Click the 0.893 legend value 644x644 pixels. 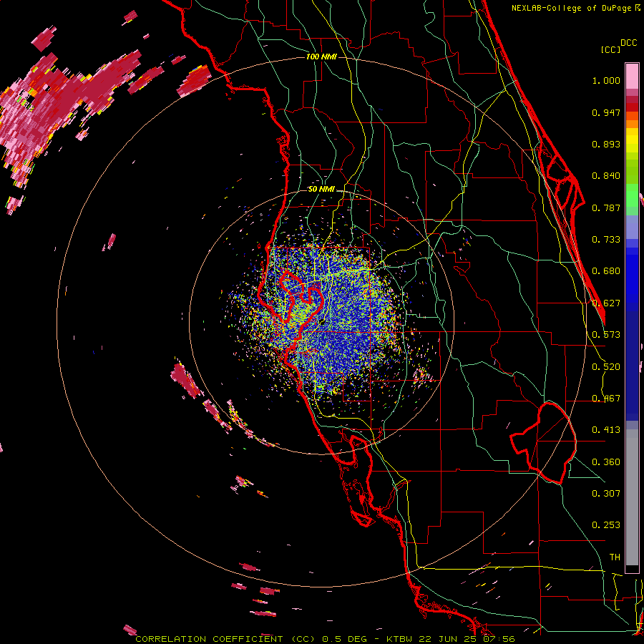[x=606, y=144]
